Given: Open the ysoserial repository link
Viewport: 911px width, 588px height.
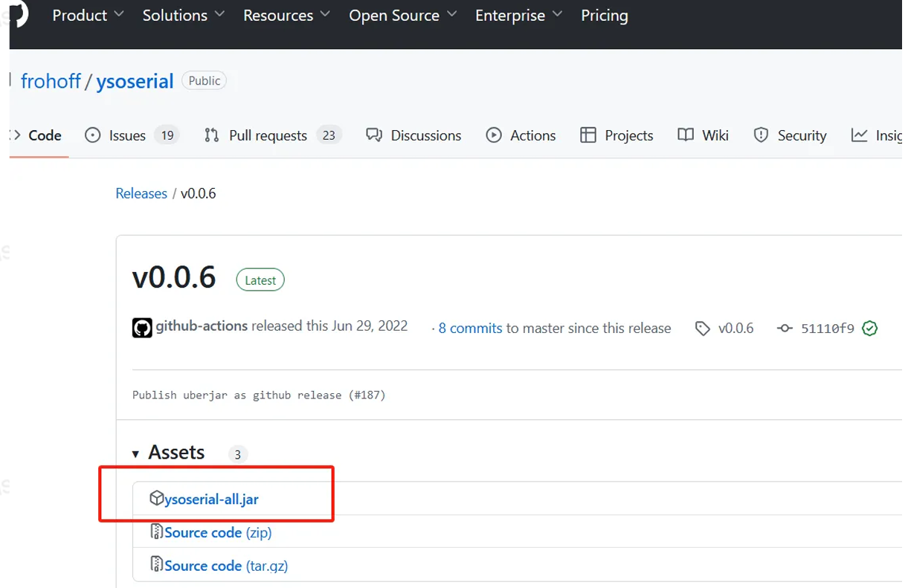Looking at the screenshot, I should [135, 81].
